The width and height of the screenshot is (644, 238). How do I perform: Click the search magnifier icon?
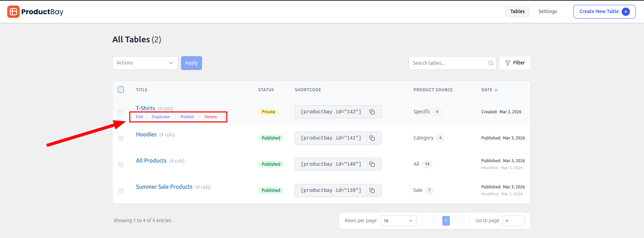(490, 63)
